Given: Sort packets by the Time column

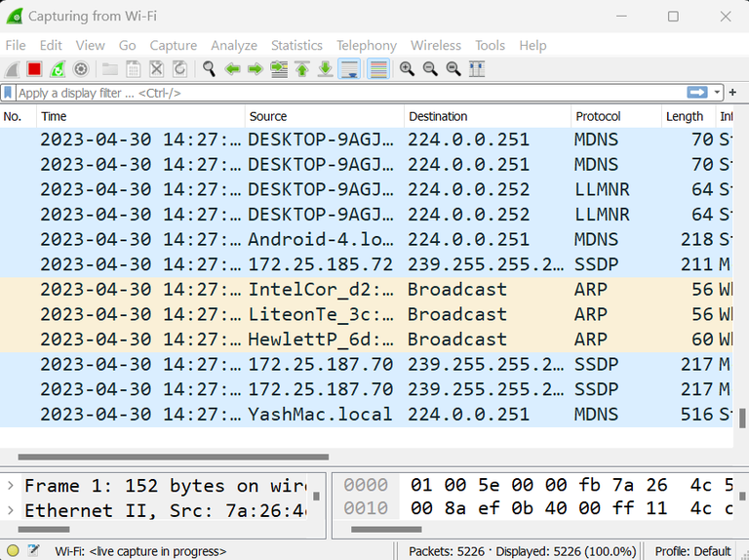Looking at the screenshot, I should coord(140,117).
